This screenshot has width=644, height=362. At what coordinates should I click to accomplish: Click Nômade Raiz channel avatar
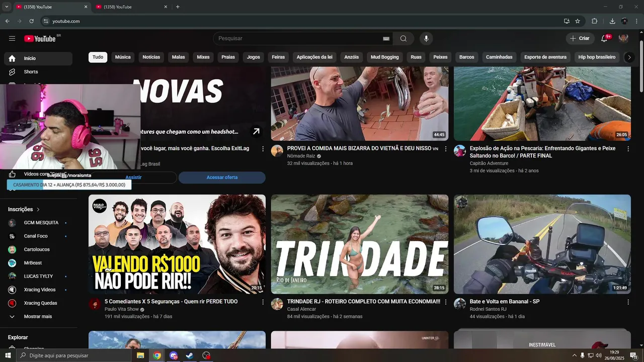click(x=277, y=151)
